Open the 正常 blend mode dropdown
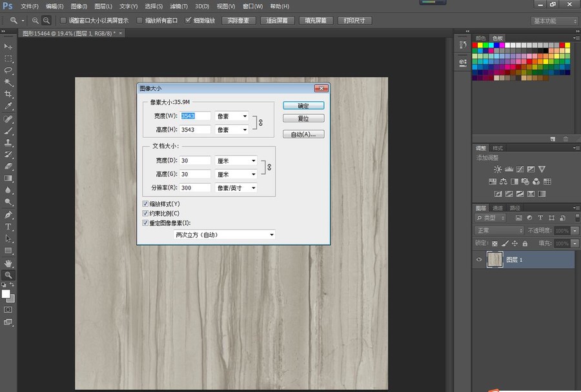The image size is (581, 392). pos(499,231)
